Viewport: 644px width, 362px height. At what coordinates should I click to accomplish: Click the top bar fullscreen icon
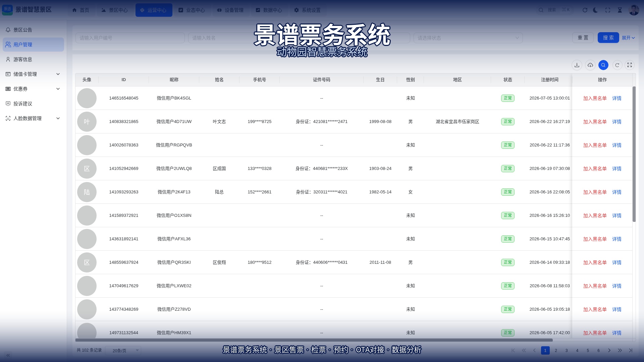[x=608, y=10]
